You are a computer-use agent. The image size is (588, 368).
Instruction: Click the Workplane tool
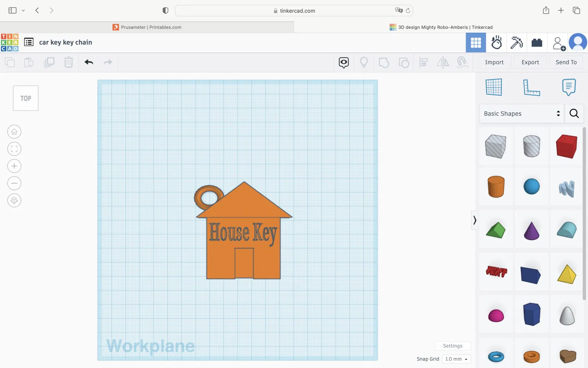(494, 87)
